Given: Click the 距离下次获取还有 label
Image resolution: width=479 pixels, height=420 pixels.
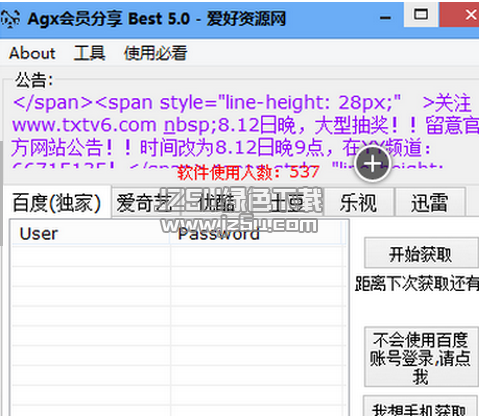Looking at the screenshot, I should [417, 284].
